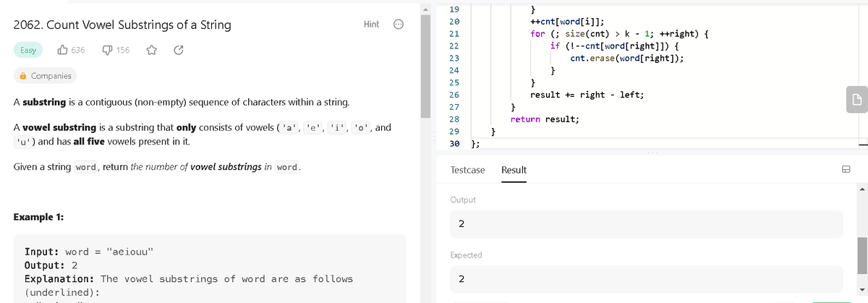Click the horizontal drag handle above the console

point(653,153)
